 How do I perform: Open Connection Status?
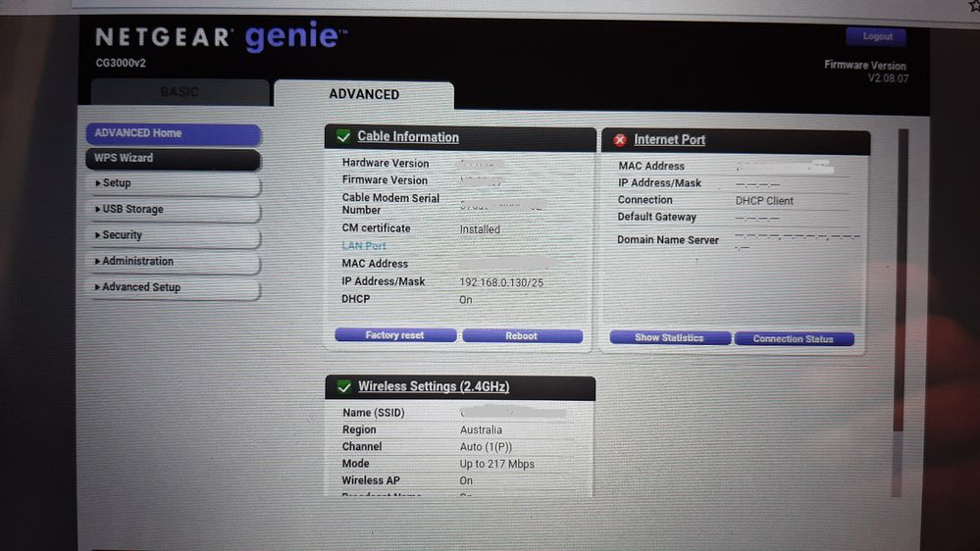[794, 338]
